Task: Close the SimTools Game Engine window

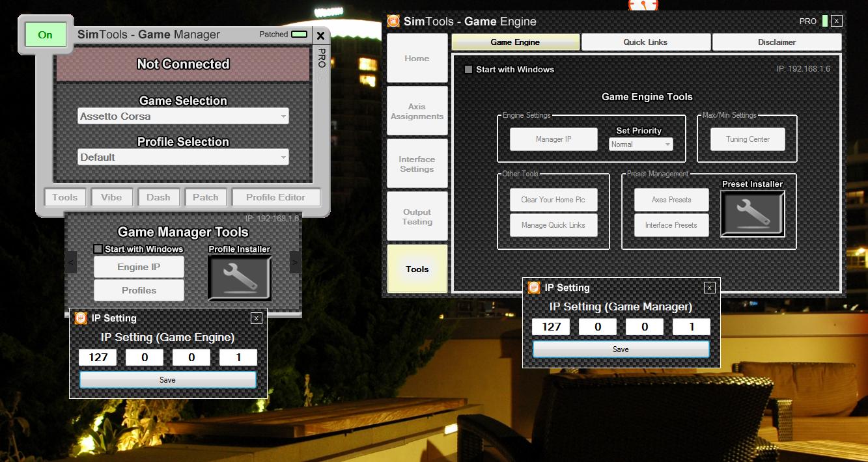Action: [837, 21]
